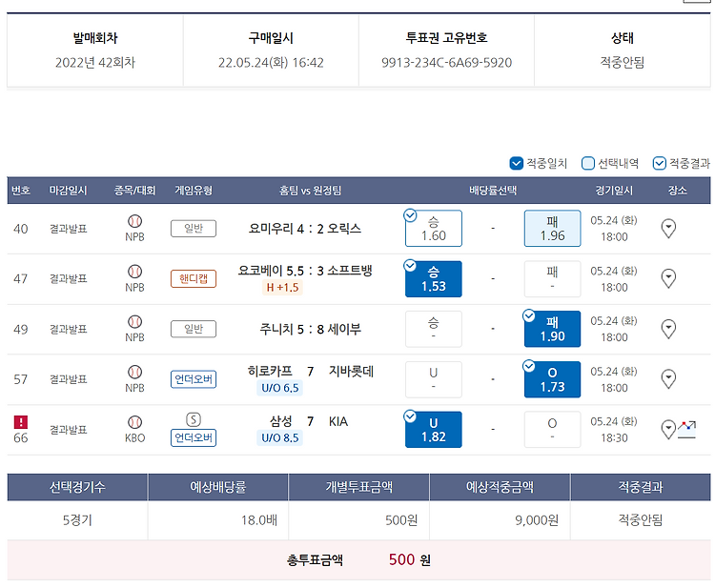Click baseball icon in row 47
Screen dimensions: 715x588
(135, 272)
